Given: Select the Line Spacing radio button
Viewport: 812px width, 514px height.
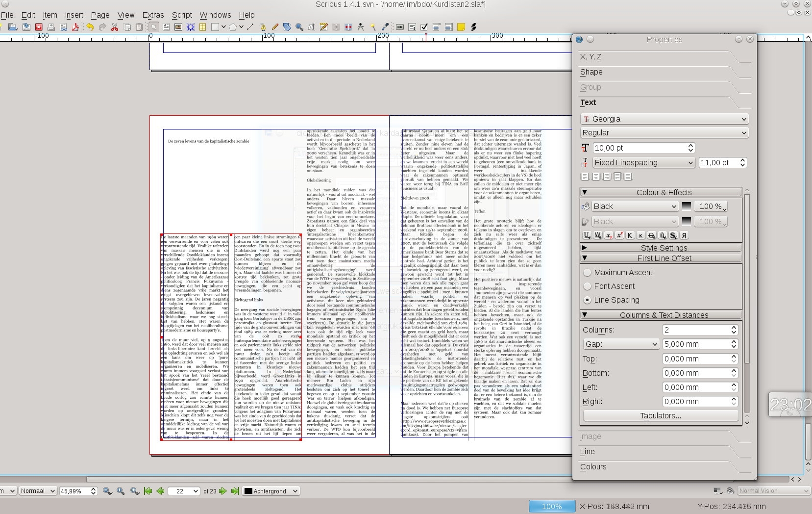Looking at the screenshot, I should [x=587, y=300].
